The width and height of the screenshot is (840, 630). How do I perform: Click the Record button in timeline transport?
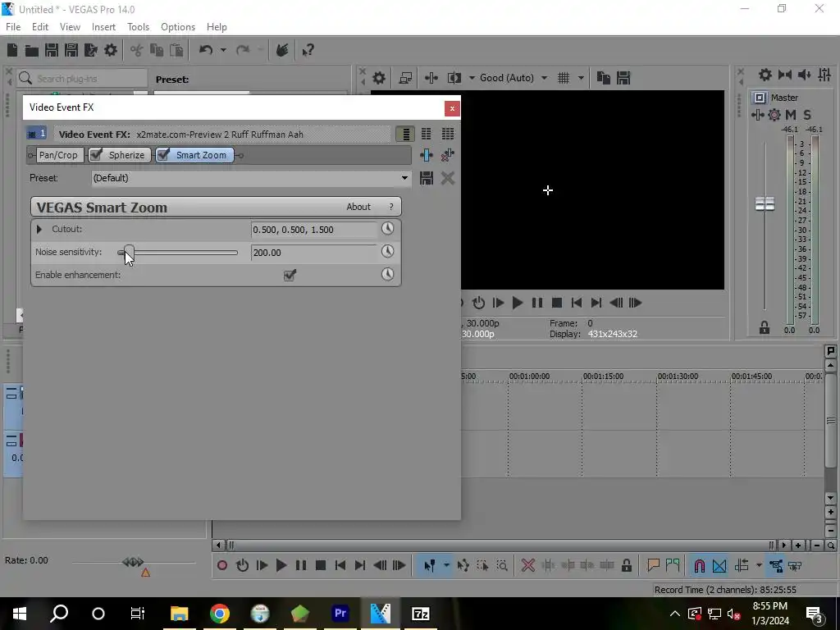click(x=222, y=565)
